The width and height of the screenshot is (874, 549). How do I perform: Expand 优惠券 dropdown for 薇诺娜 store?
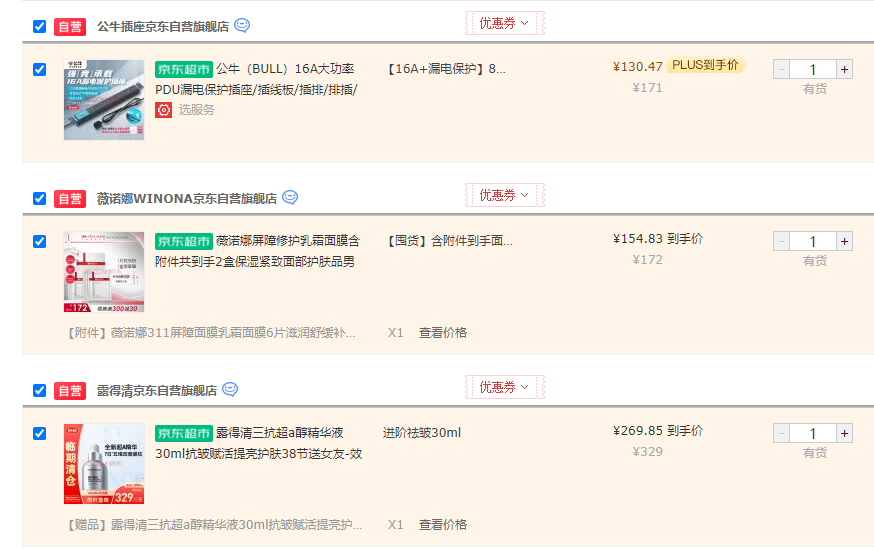tap(504, 195)
